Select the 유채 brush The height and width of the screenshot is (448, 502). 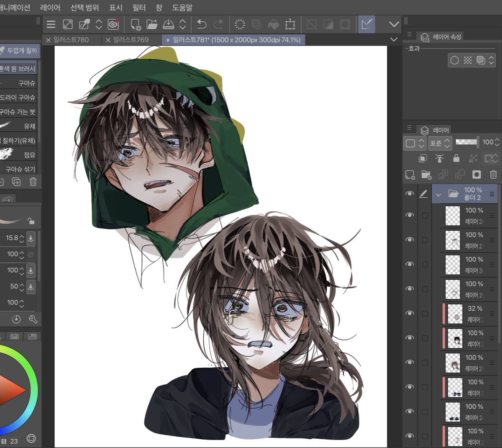18,126
